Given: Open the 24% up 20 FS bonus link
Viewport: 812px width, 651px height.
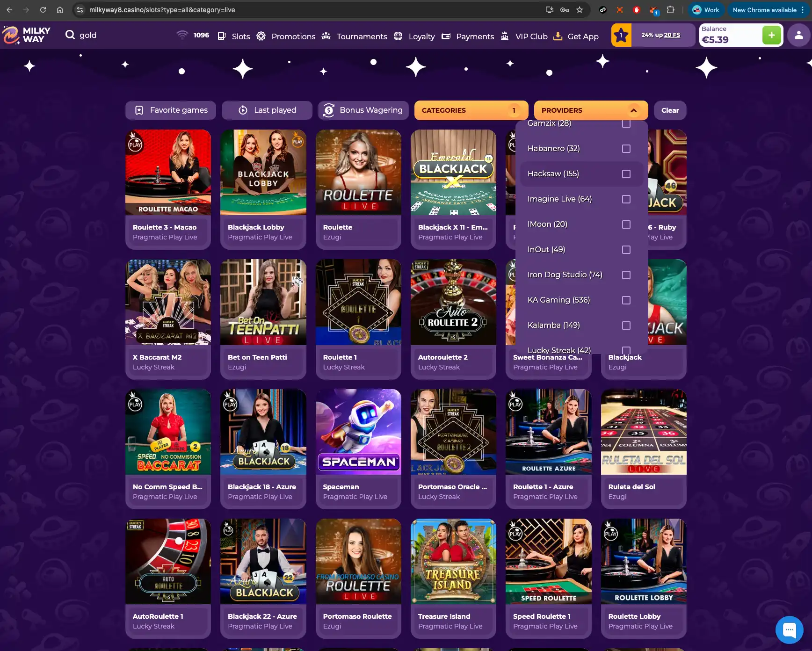Looking at the screenshot, I should [660, 35].
